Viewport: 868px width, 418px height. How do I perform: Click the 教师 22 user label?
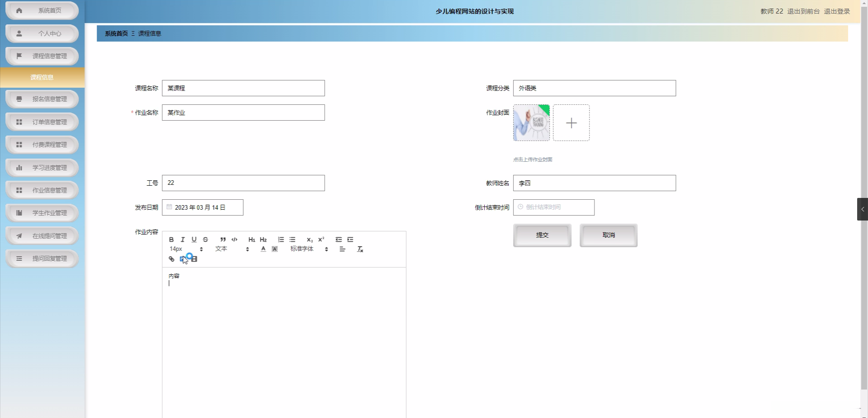pyautogui.click(x=772, y=11)
